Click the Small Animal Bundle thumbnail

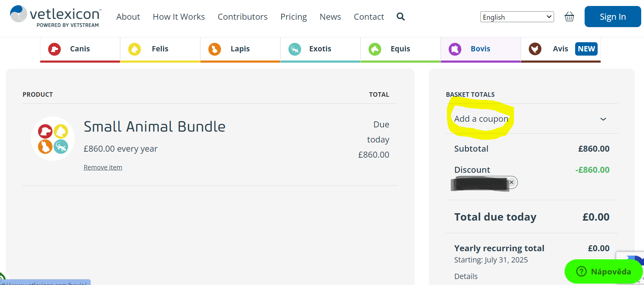pyautogui.click(x=53, y=139)
